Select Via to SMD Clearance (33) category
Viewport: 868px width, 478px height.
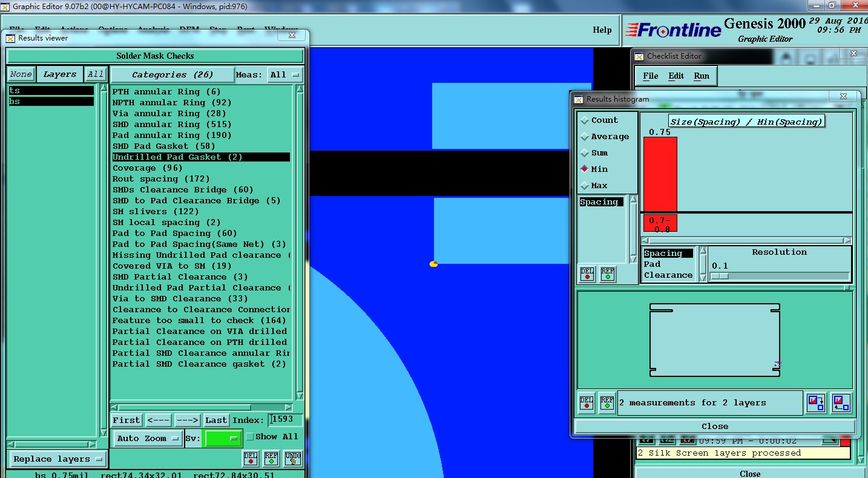coord(180,299)
